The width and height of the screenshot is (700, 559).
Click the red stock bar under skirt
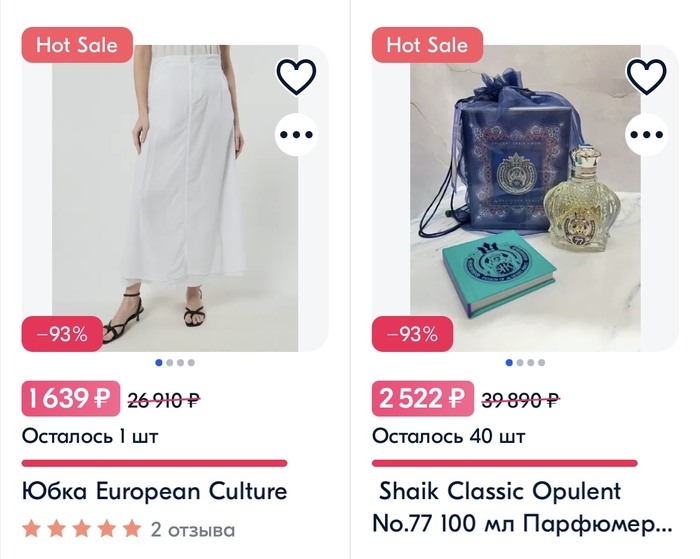(x=154, y=463)
